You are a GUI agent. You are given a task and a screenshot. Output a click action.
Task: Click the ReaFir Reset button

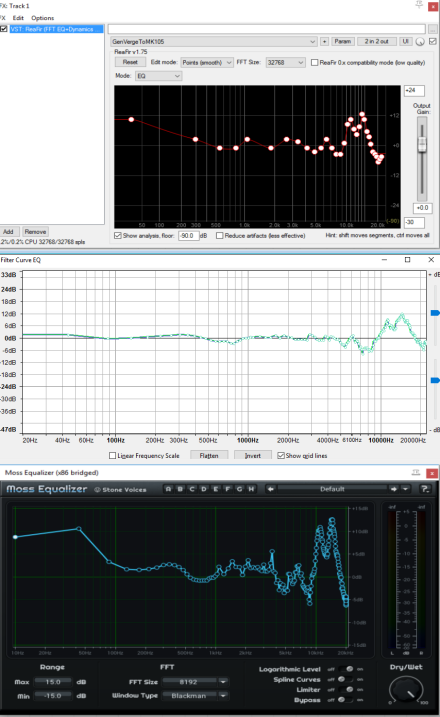(x=130, y=62)
